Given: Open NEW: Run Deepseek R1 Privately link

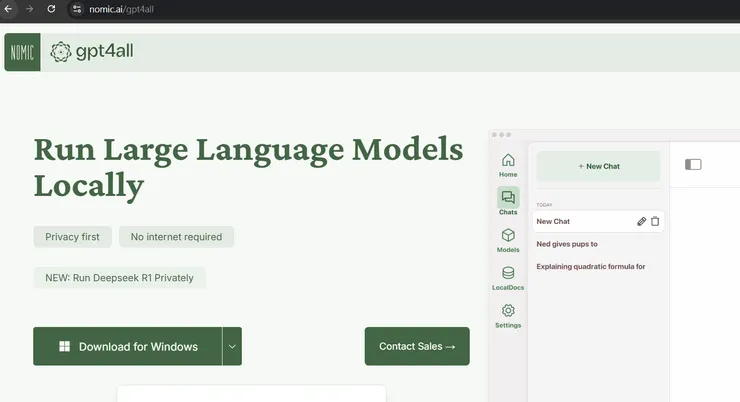Looking at the screenshot, I should coord(119,278).
